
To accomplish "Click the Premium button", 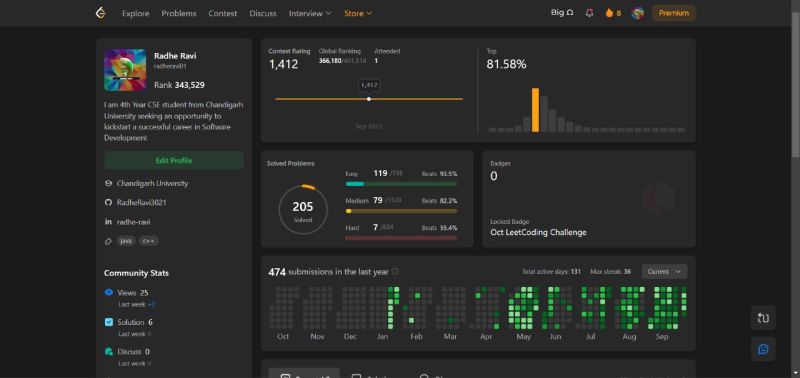I will tap(673, 13).
